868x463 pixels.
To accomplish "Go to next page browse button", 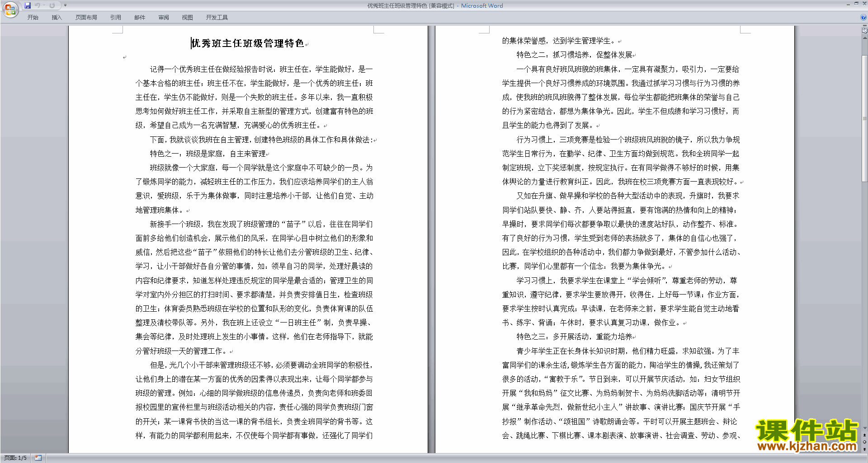I will (864, 449).
